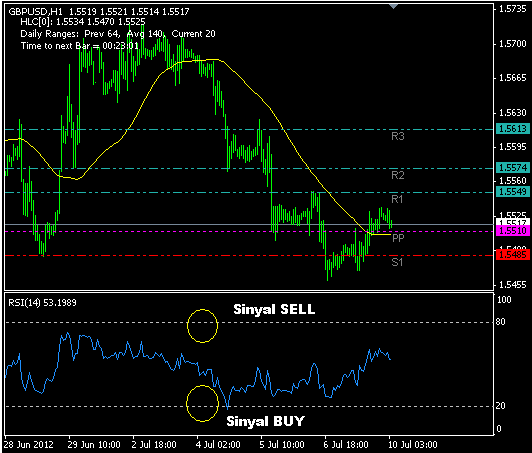Click the PP pivot point label
The height and width of the screenshot is (453, 532).
point(398,238)
